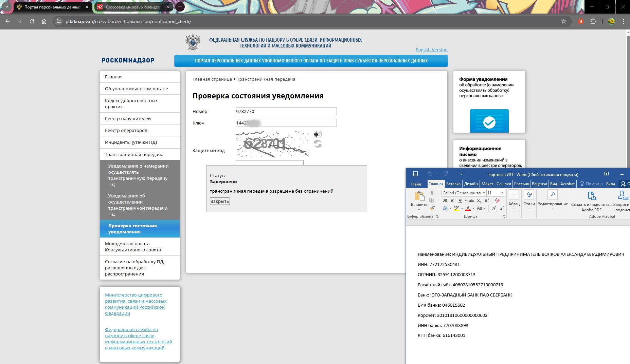Viewport: 630px width, 364px height.
Task: Close the status dialog with Закрыть
Action: pos(220,201)
